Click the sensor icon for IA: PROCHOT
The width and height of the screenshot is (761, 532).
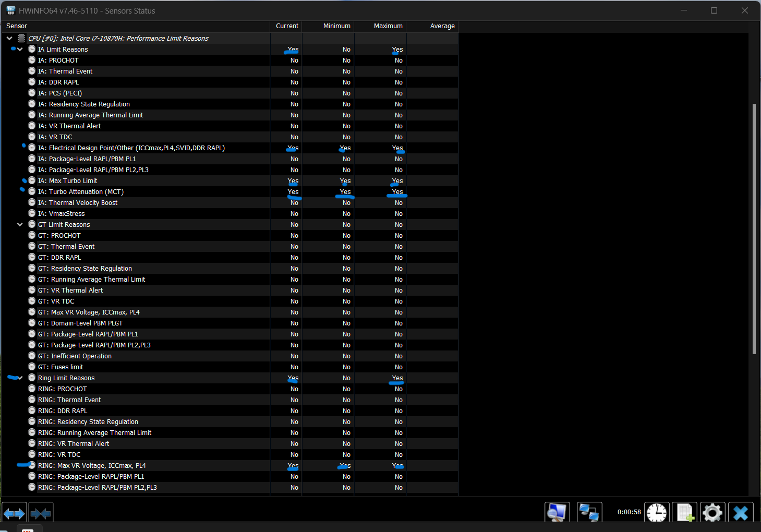(32, 60)
